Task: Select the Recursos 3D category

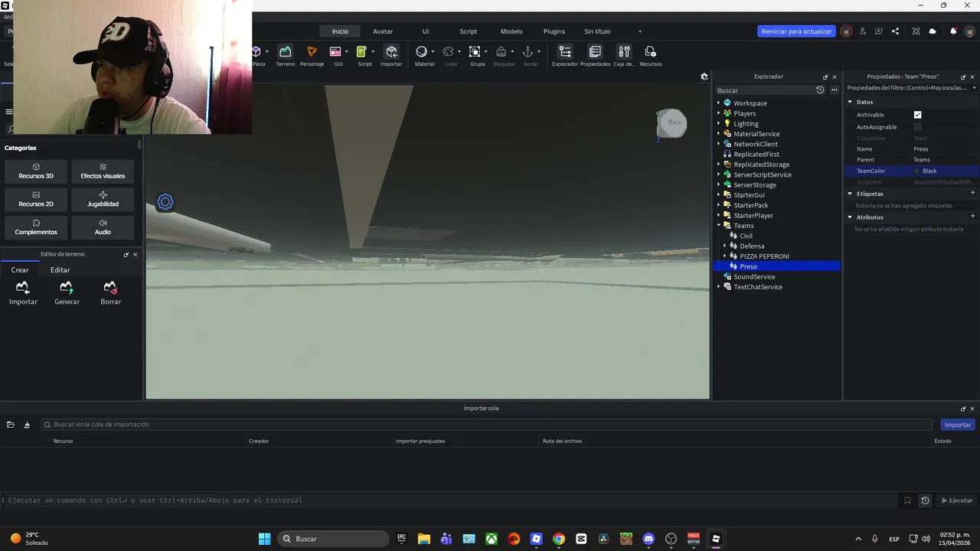Action: 36,171
